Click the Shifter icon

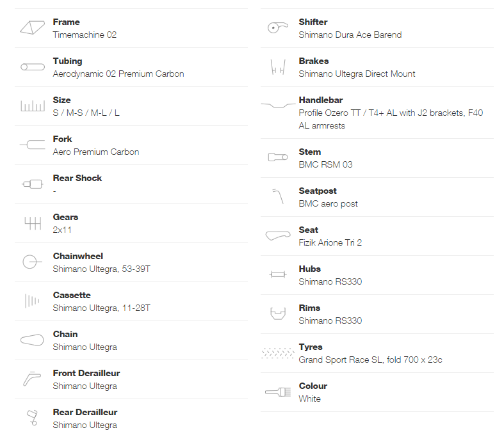click(278, 28)
